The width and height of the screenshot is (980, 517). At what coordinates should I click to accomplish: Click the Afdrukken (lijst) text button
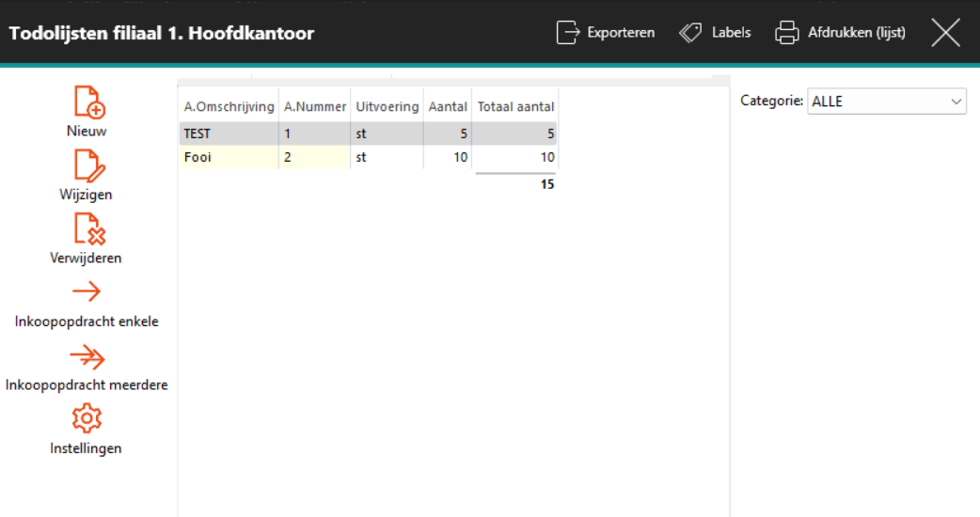pos(856,33)
